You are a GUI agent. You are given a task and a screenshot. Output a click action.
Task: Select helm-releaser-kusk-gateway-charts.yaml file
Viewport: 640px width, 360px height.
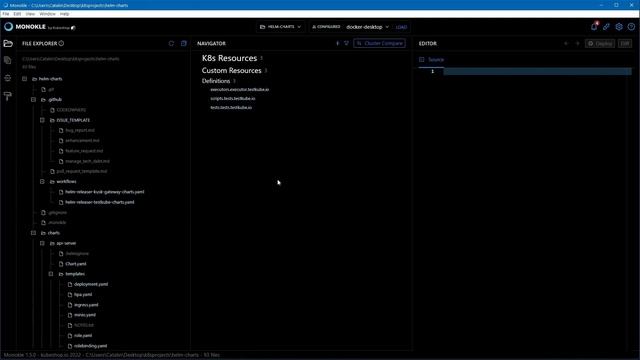click(x=104, y=192)
